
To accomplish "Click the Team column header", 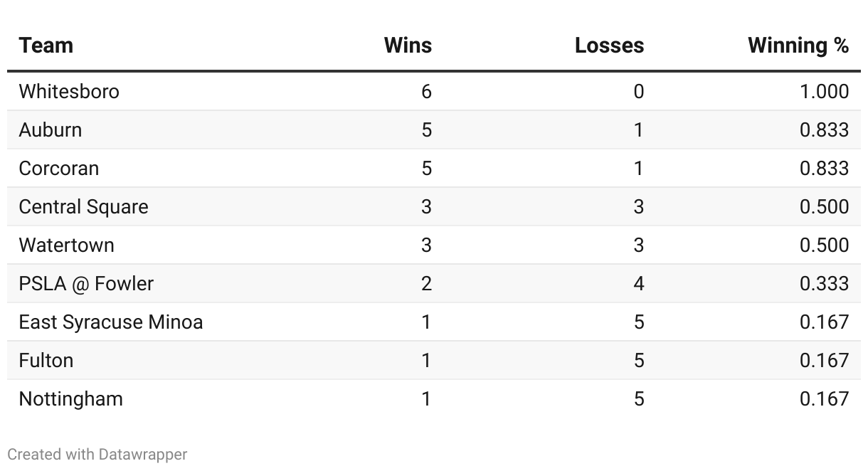I will [46, 46].
